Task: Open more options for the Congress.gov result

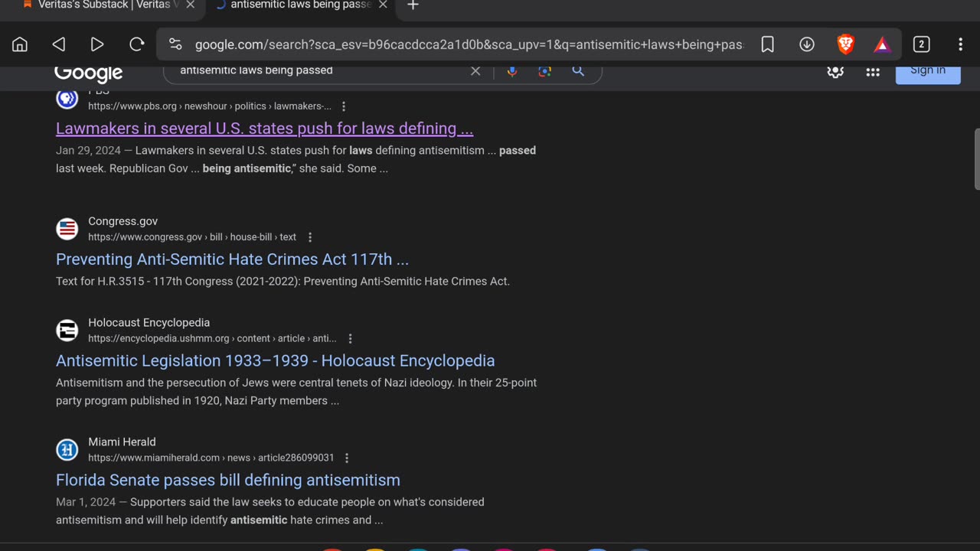Action: [310, 237]
